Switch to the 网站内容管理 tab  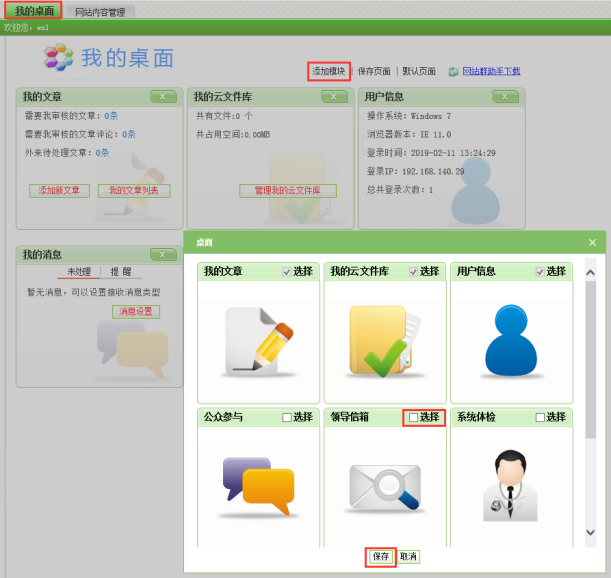coord(100,12)
